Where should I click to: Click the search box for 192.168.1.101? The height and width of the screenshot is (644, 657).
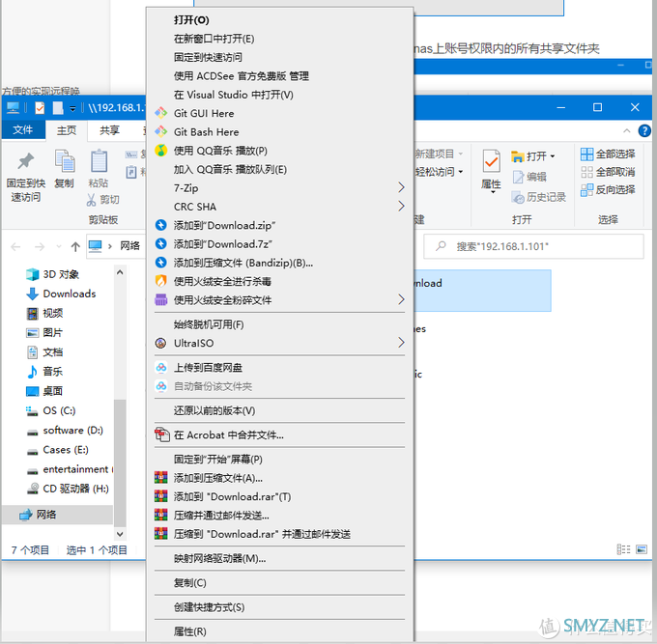(x=533, y=246)
